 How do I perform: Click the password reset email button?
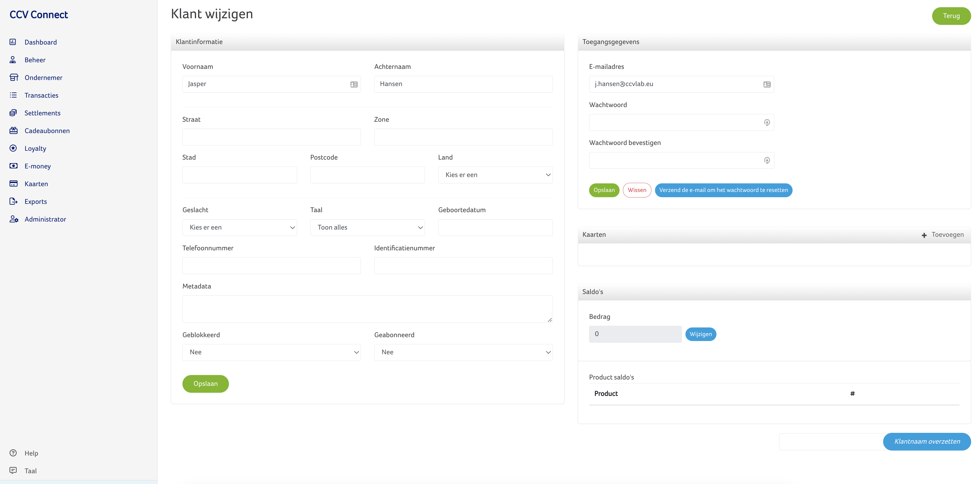[x=723, y=190]
